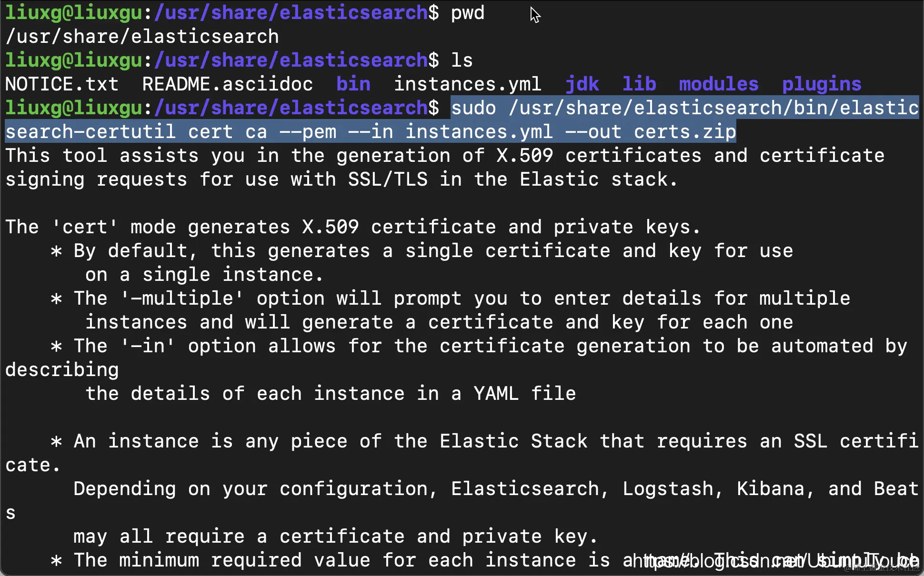
Task: Click the lib directory name
Action: click(639, 84)
